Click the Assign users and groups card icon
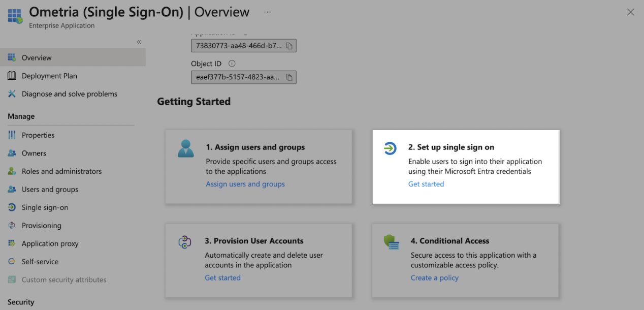 [186, 148]
